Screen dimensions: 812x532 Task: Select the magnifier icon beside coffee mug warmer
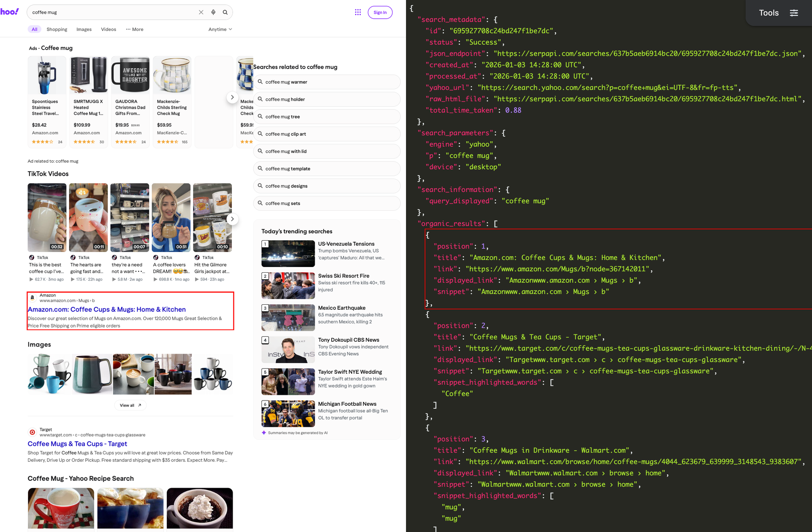[x=260, y=82]
